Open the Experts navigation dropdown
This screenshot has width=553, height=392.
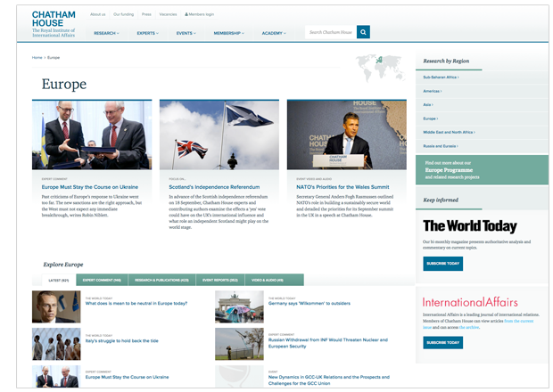[148, 33]
